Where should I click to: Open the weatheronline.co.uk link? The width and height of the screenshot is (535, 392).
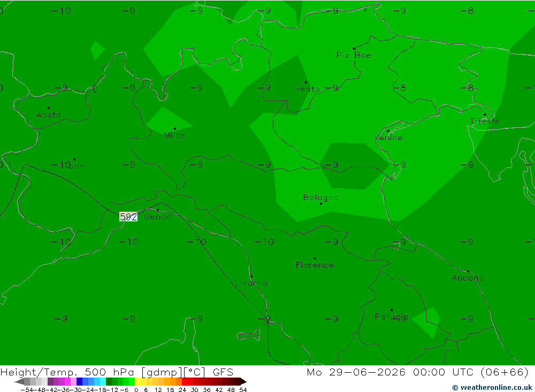click(x=492, y=387)
